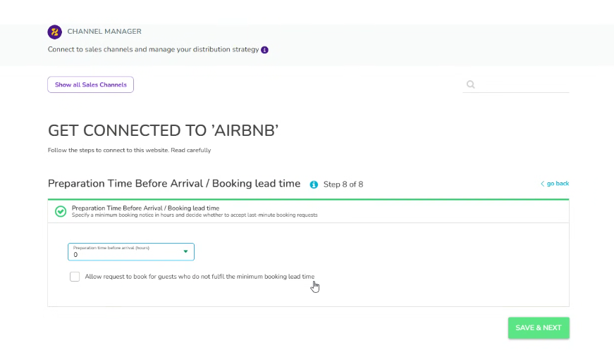Enable the Allow request to book checkbox

pyautogui.click(x=75, y=277)
